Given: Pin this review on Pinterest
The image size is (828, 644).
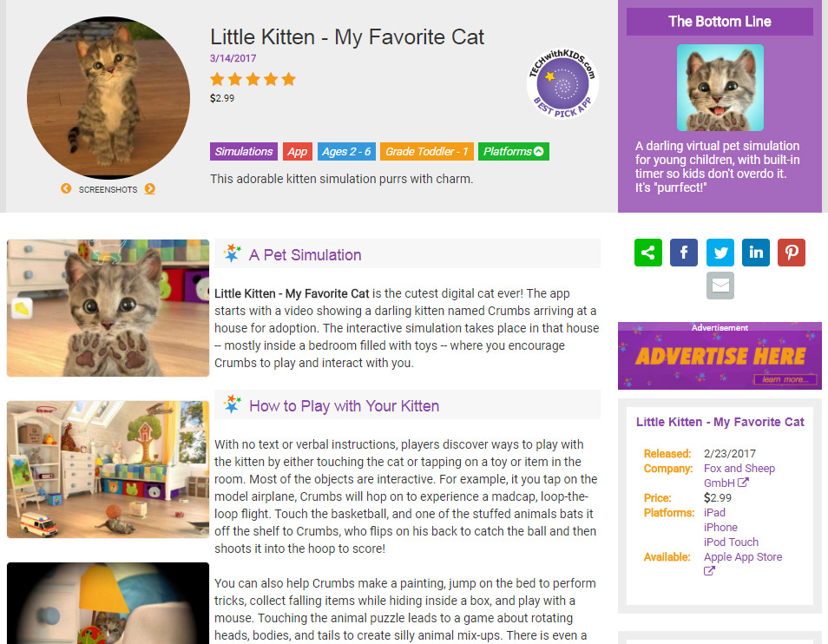Looking at the screenshot, I should coord(792,253).
